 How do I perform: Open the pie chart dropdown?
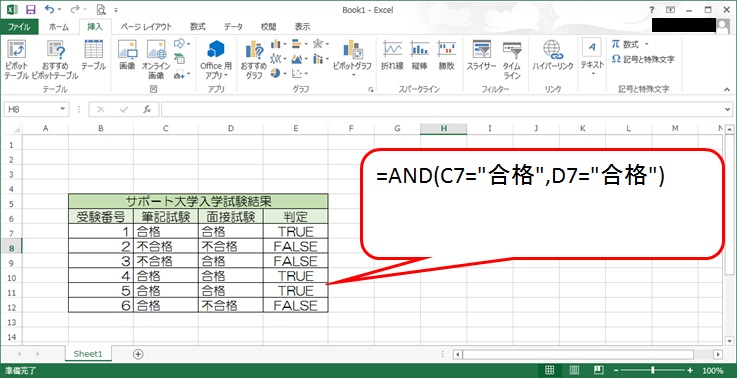[x=279, y=73]
